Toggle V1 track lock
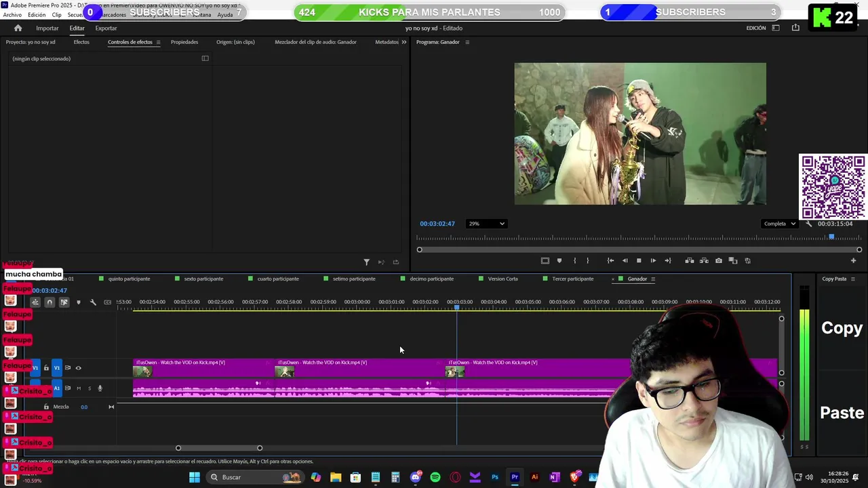 point(46,368)
